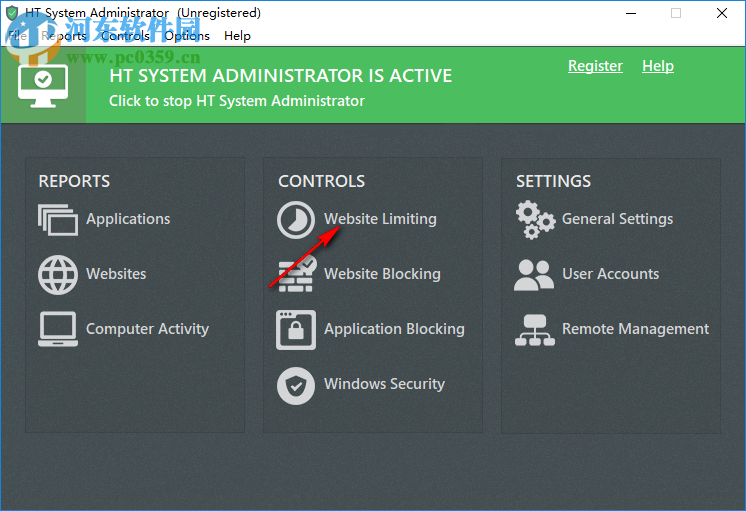The width and height of the screenshot is (746, 511).
Task: Click the monitor checkmark status icon
Action: pyautogui.click(x=43, y=86)
